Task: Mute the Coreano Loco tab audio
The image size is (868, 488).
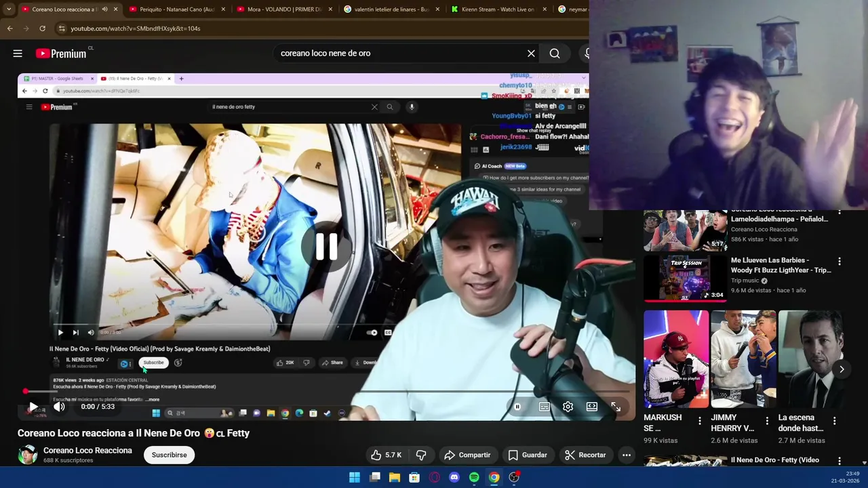Action: (x=104, y=9)
